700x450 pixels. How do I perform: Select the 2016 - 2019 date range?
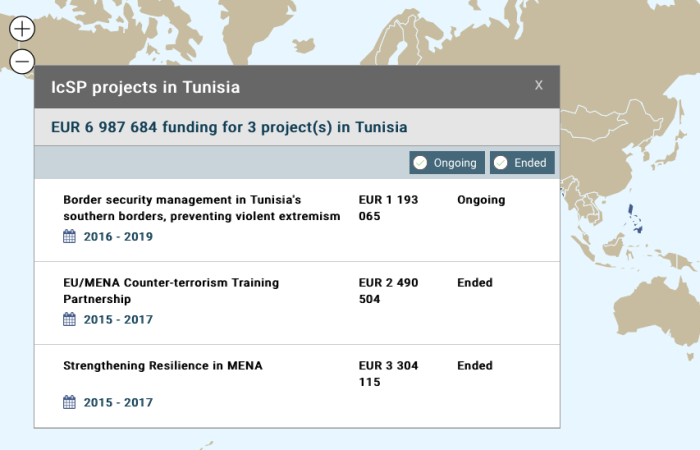(x=118, y=237)
